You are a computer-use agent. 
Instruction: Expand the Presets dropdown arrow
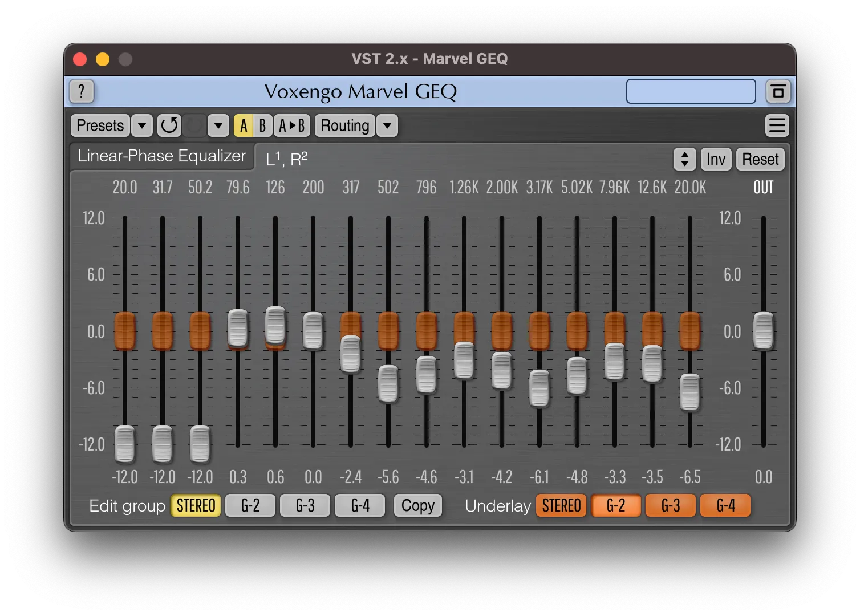142,125
